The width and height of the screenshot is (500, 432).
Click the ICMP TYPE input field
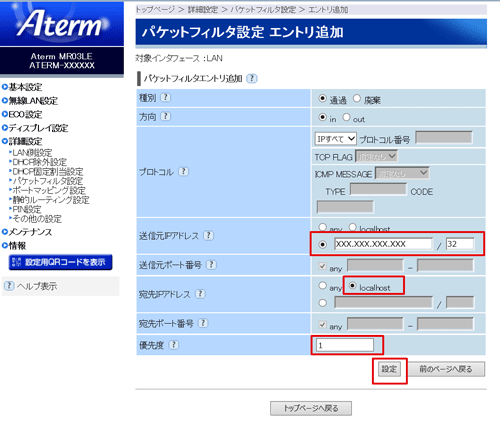click(378, 190)
